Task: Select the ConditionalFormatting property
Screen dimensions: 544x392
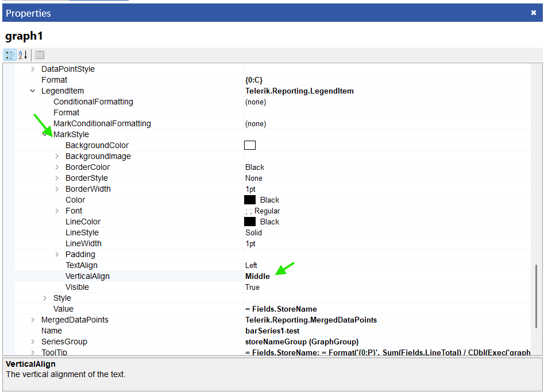Action: pyautogui.click(x=93, y=102)
